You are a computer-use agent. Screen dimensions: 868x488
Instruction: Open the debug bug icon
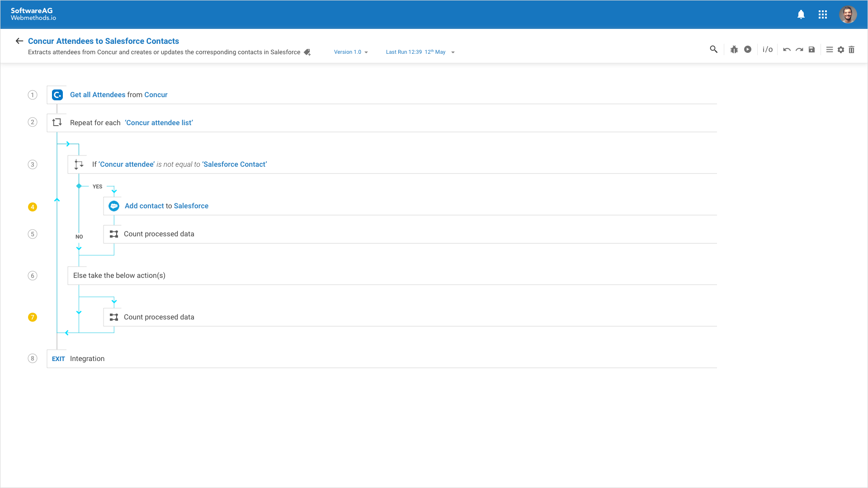pyautogui.click(x=734, y=49)
